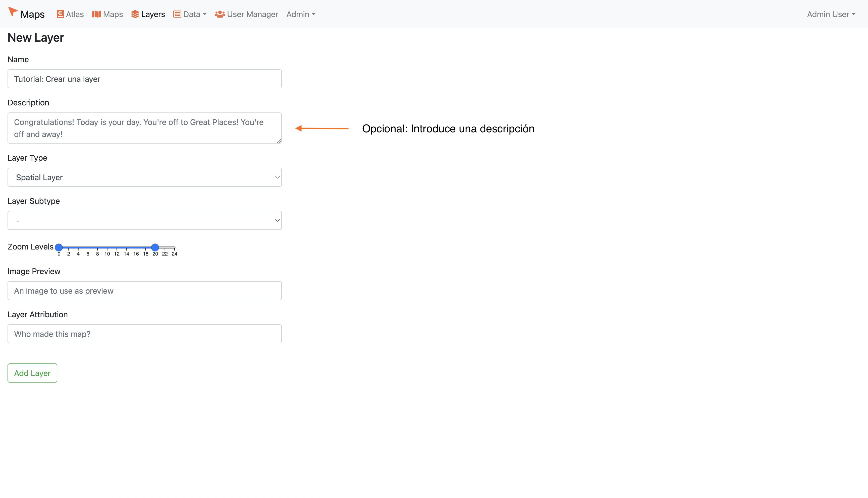Click the Description text area

pyautogui.click(x=144, y=128)
